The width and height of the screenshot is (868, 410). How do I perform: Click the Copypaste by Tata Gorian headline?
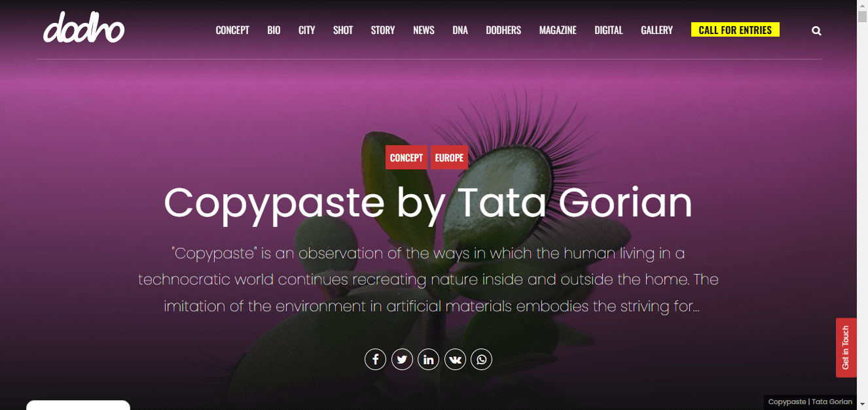coord(428,202)
